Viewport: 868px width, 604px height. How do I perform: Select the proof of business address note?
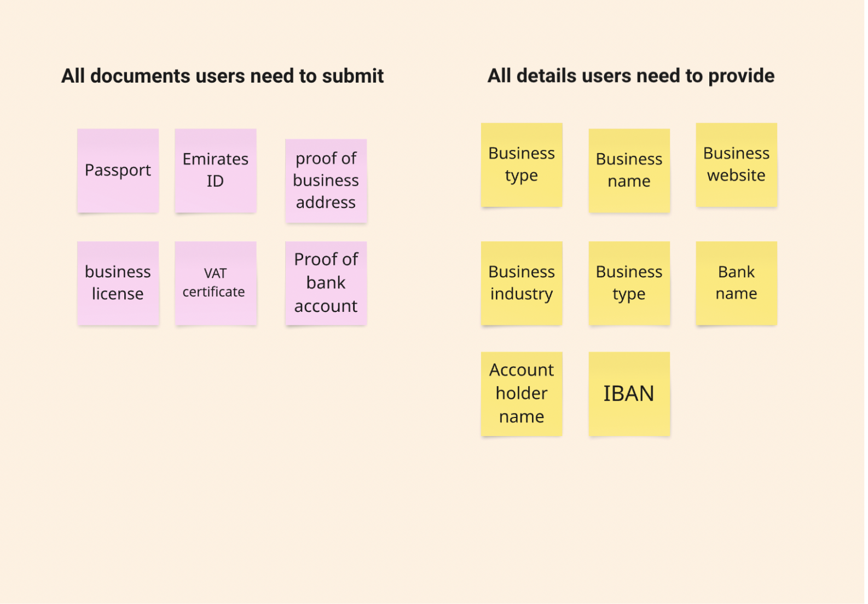[326, 181]
